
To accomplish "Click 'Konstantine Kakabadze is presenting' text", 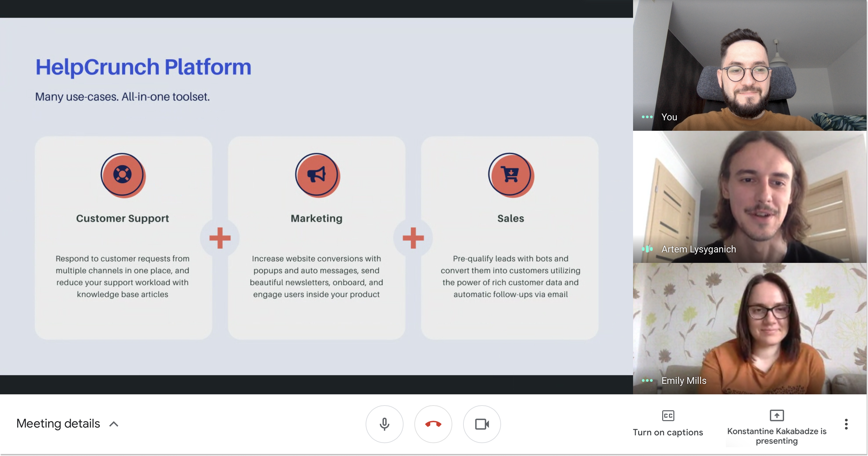I will (777, 436).
